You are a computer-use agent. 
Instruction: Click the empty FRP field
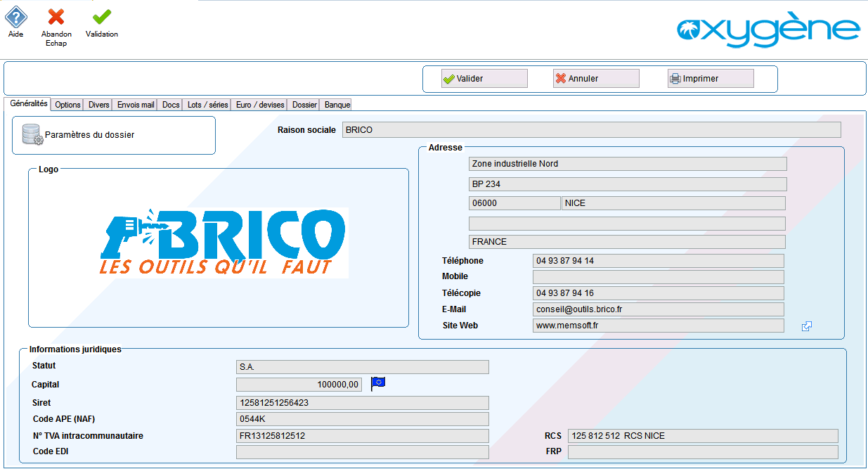tap(703, 452)
